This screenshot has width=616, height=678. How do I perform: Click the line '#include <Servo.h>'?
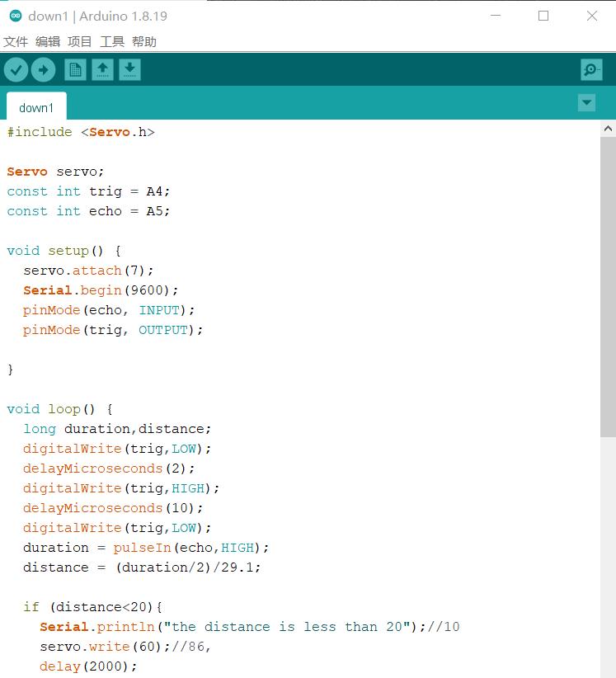(81, 132)
